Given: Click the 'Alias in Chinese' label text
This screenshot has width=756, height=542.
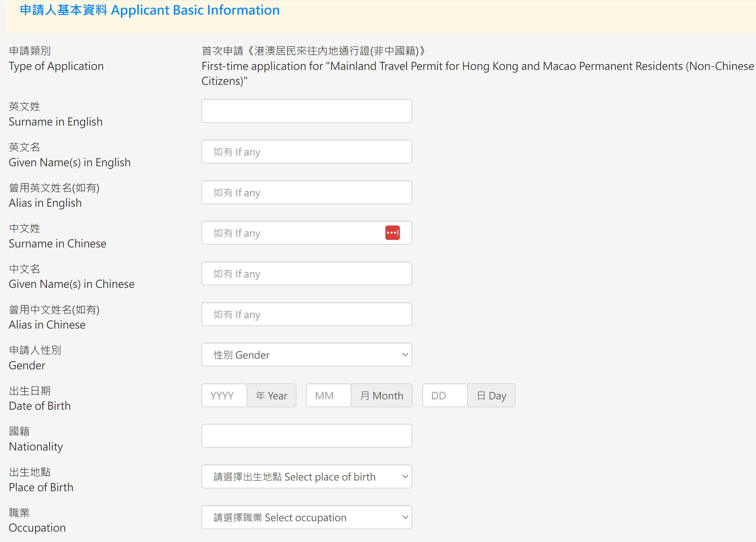Looking at the screenshot, I should click(x=47, y=325).
